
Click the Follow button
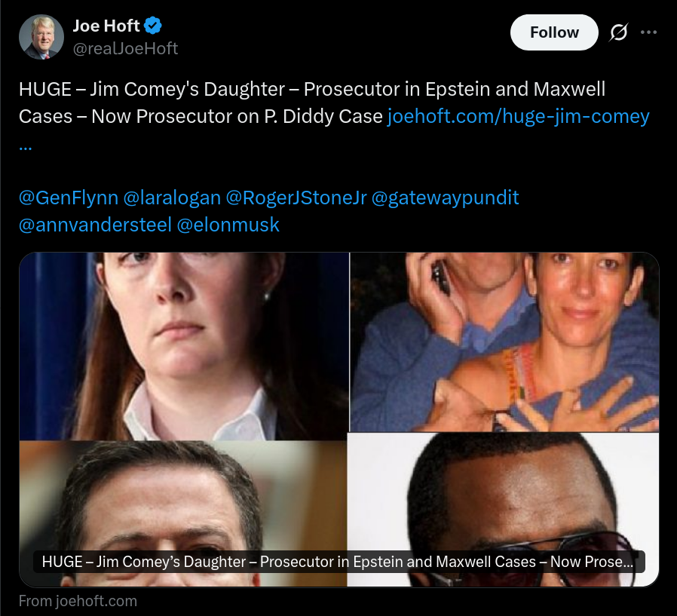(x=554, y=32)
